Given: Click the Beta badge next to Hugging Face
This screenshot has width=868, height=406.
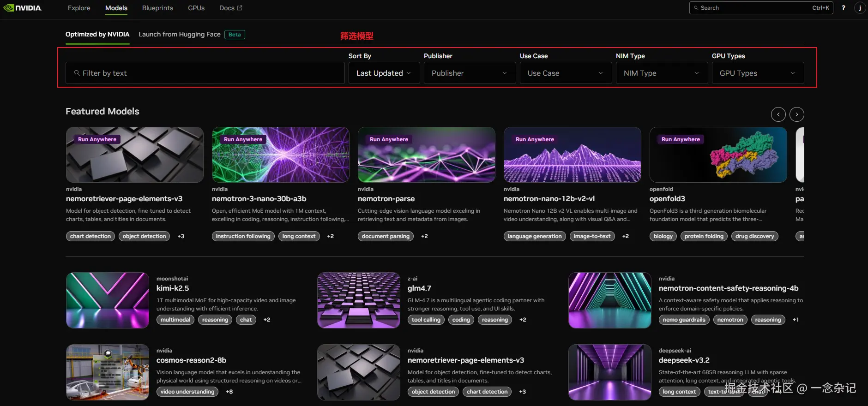Looking at the screenshot, I should pos(235,35).
